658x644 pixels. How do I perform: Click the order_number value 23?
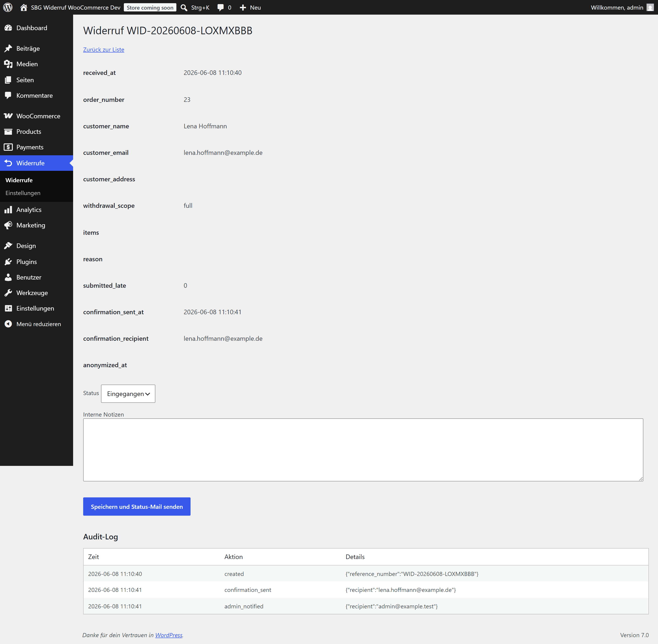coord(187,100)
